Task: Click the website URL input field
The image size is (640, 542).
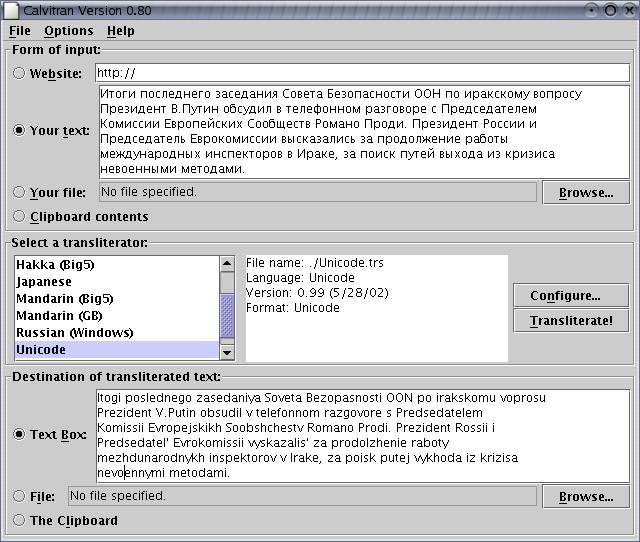Action: [x=360, y=73]
